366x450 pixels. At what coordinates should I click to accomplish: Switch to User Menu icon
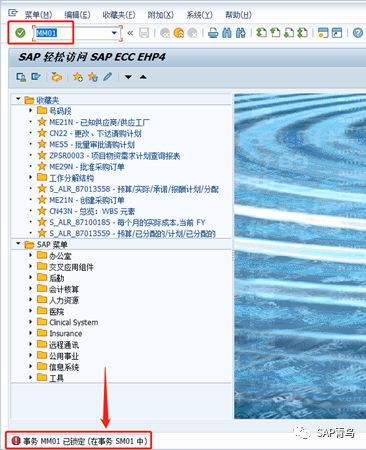(x=21, y=77)
